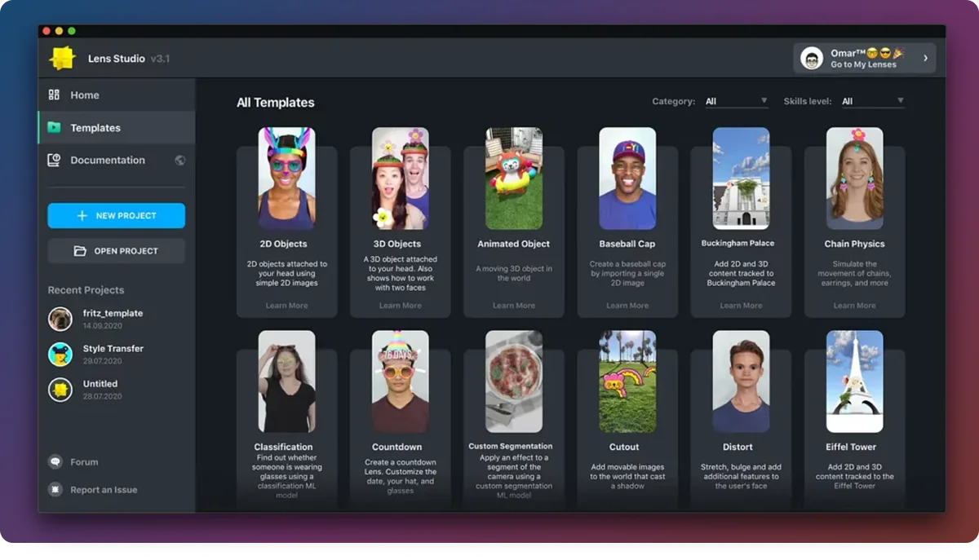Click the user profile avatar at top right

click(x=812, y=59)
